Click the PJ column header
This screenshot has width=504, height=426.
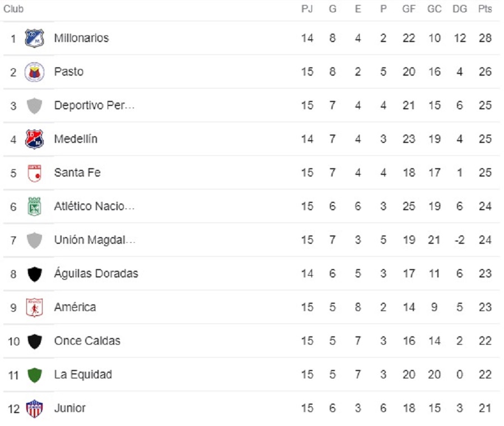pyautogui.click(x=307, y=10)
